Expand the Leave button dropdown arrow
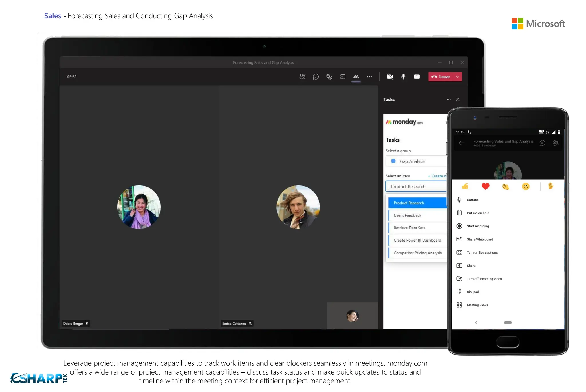The width and height of the screenshot is (586, 392). (x=458, y=77)
